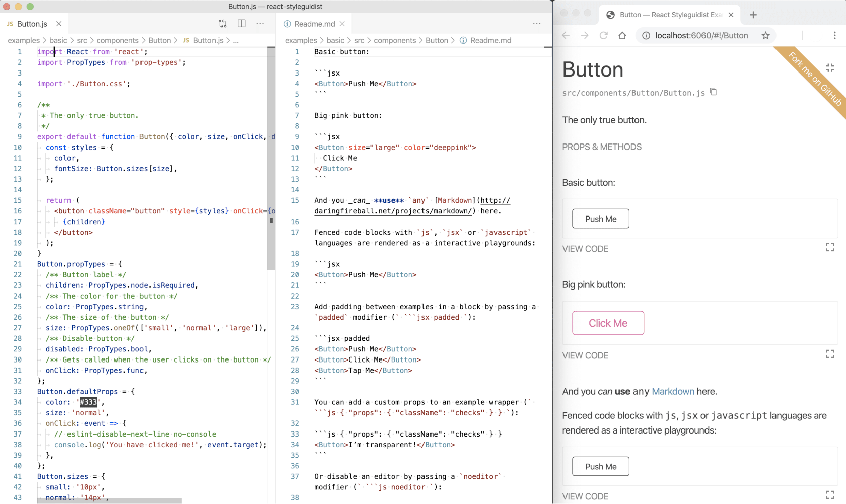The image size is (846, 504).
Task: Click the pink Click Me button
Action: point(608,323)
